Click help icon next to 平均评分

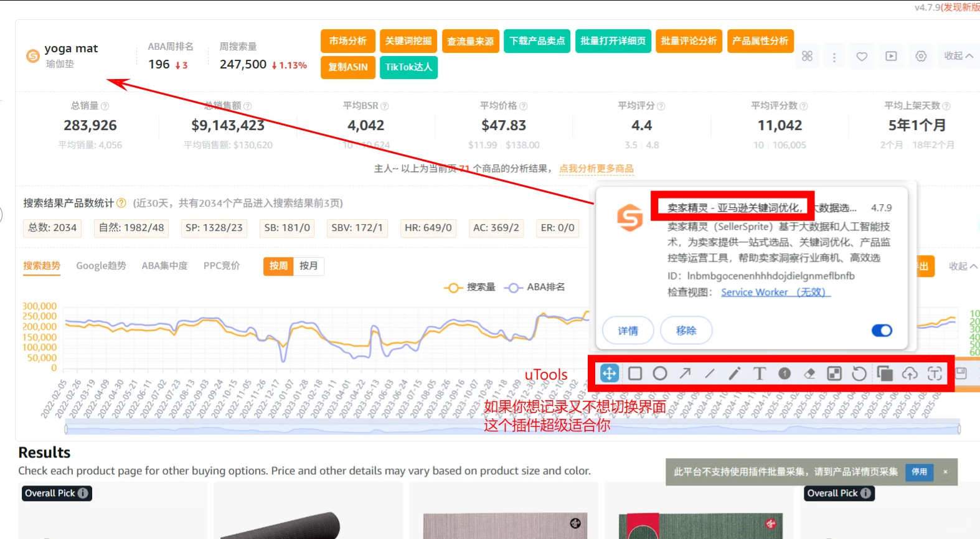click(x=661, y=106)
